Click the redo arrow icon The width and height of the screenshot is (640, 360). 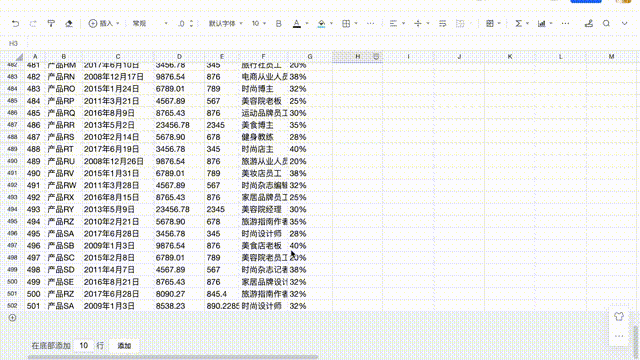click(33, 24)
